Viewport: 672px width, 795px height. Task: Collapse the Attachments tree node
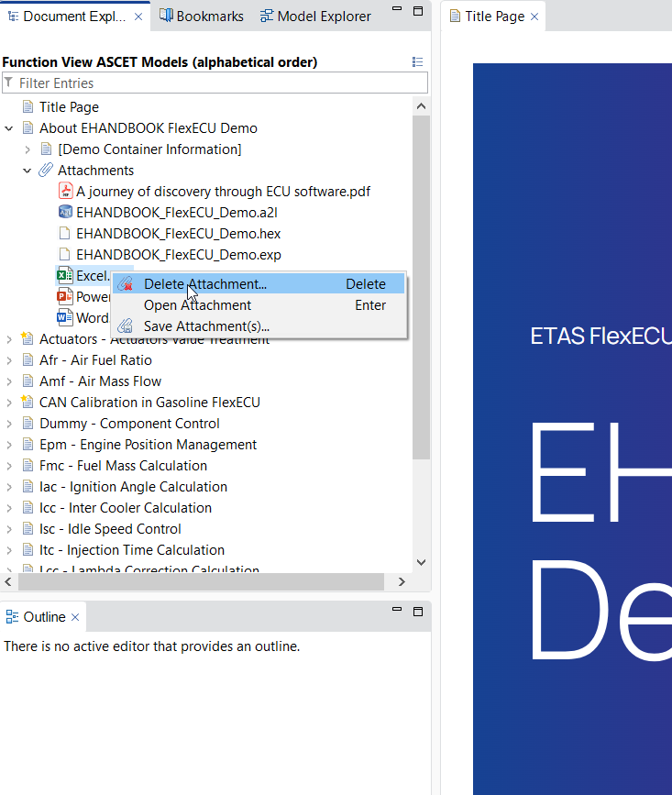tap(28, 171)
